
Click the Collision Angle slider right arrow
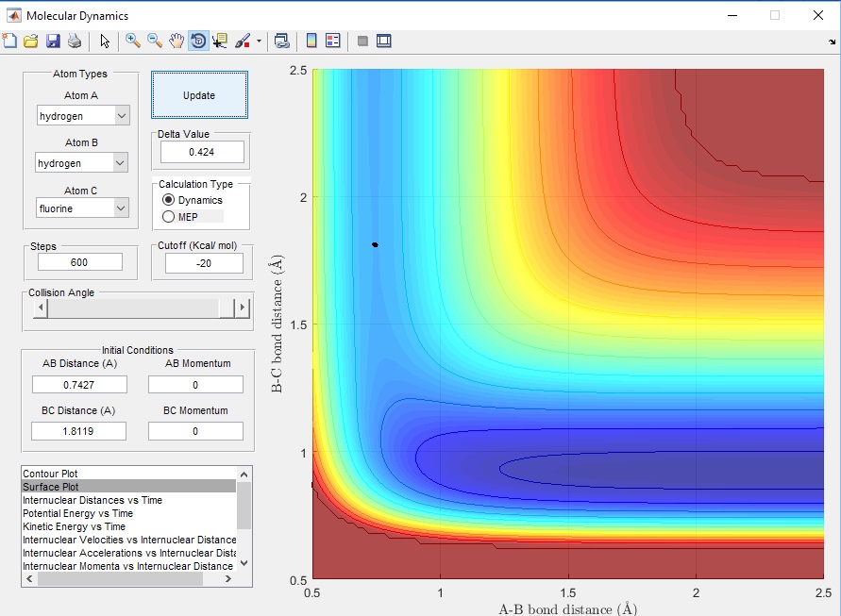click(x=244, y=308)
